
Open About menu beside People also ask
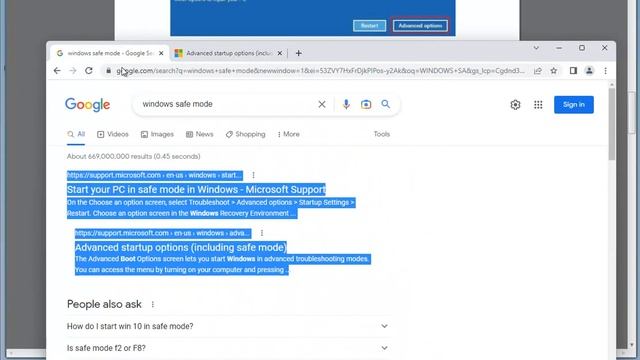[x=153, y=304]
